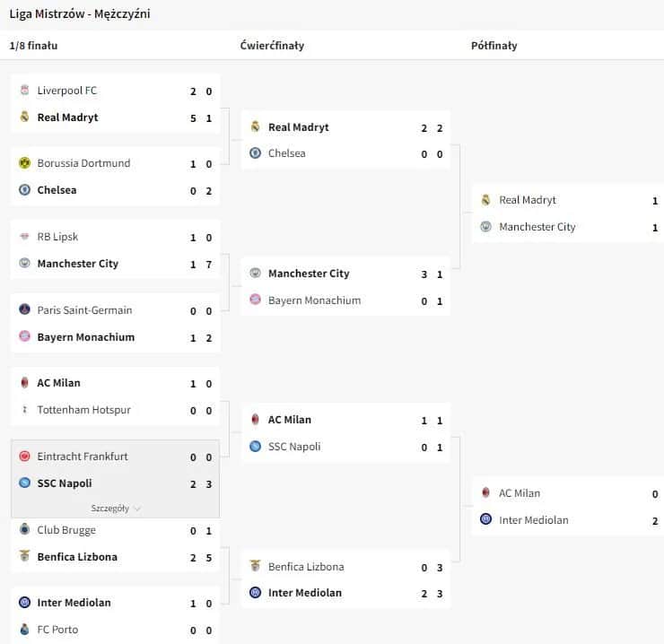Click the FC Porto crest icon
Screen dimensions: 664x644
coord(24,630)
